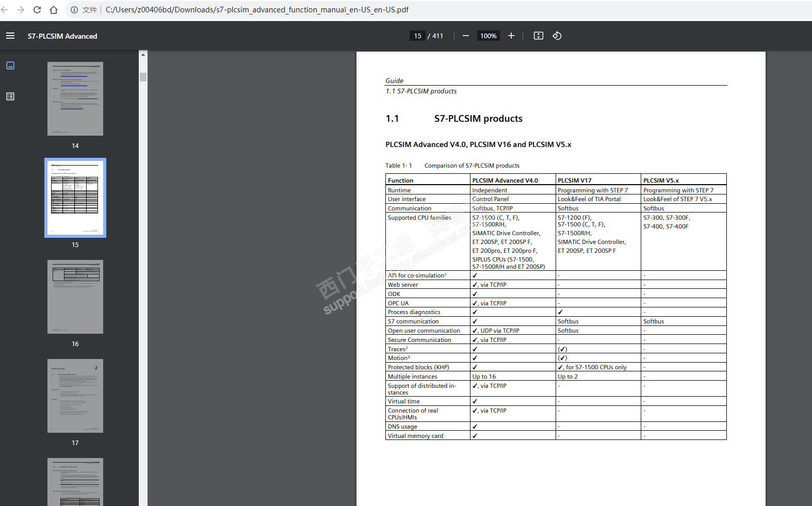Fit the document to page

tap(539, 36)
